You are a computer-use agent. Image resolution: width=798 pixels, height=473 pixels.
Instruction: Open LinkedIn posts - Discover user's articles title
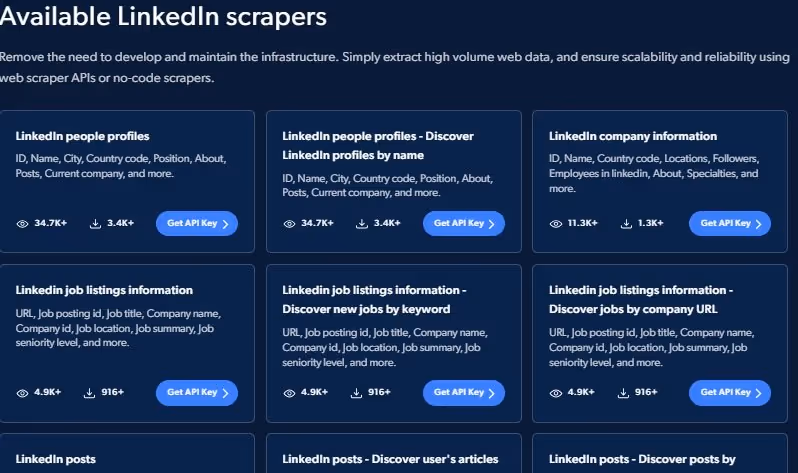pos(390,459)
